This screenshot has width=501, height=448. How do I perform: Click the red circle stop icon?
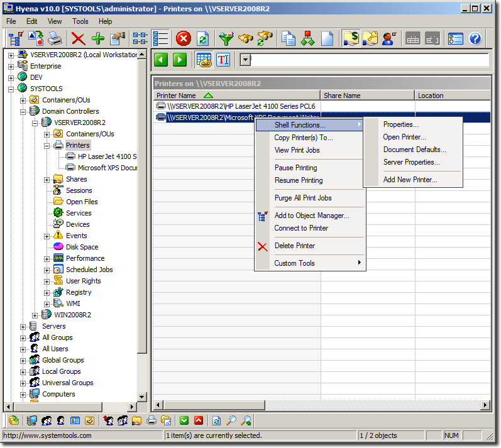tap(184, 39)
